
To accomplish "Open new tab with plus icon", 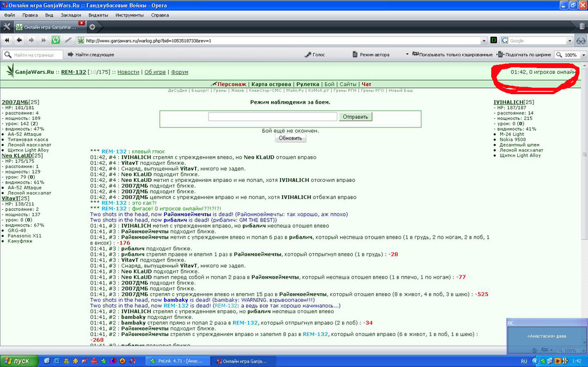I will point(92,27).
